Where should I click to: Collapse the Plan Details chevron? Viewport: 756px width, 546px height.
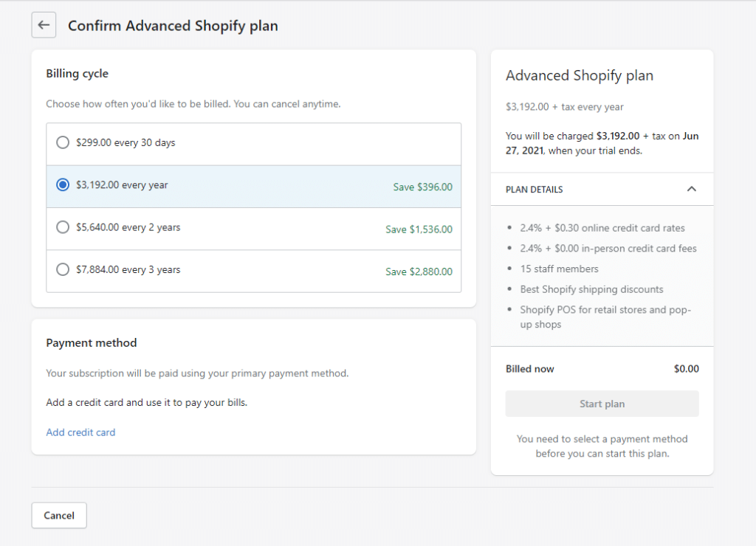pos(691,189)
